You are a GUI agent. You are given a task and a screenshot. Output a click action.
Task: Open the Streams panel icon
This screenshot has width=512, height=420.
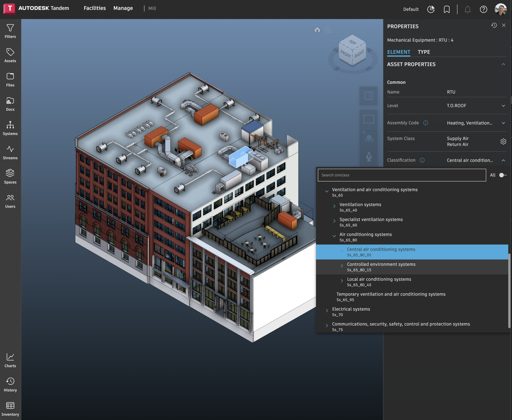click(10, 152)
